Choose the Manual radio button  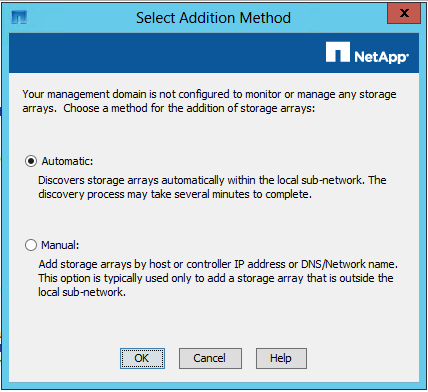(31, 245)
